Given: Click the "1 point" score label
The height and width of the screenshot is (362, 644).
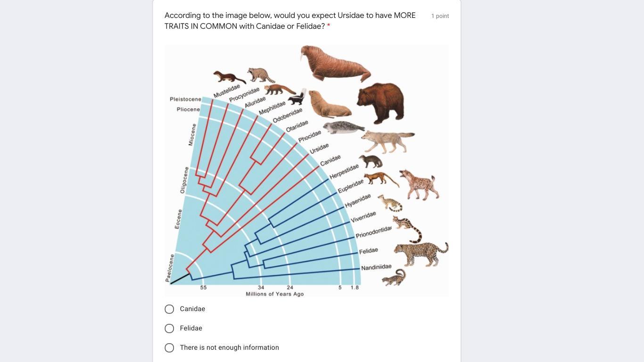Looking at the screenshot, I should (440, 16).
